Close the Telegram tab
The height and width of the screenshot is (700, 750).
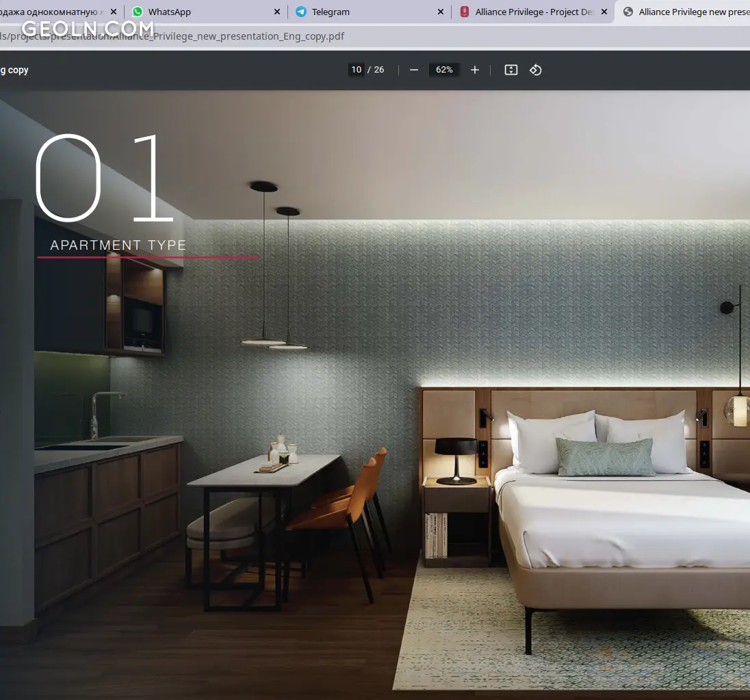(x=441, y=12)
